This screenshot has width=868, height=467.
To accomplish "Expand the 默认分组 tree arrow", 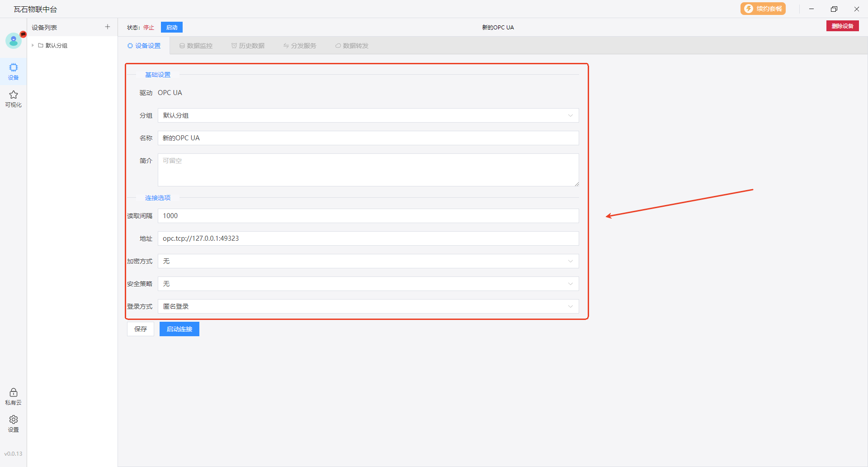I will pyautogui.click(x=33, y=46).
